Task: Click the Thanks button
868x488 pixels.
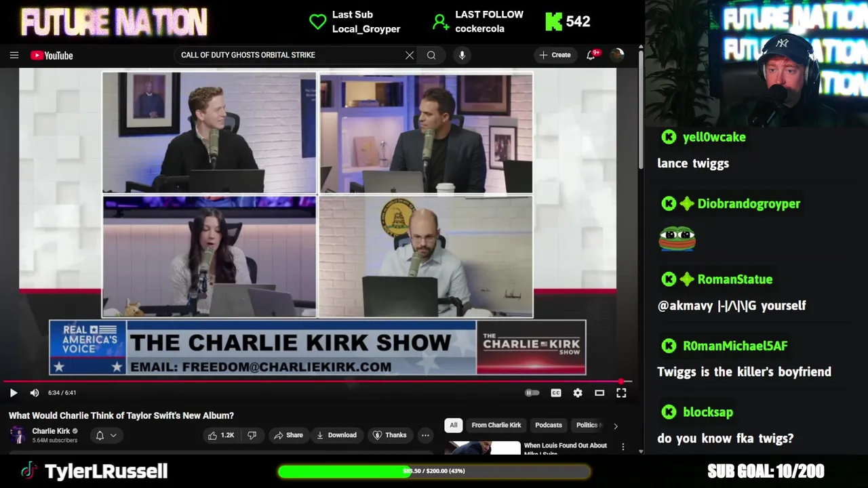Action: tap(390, 435)
